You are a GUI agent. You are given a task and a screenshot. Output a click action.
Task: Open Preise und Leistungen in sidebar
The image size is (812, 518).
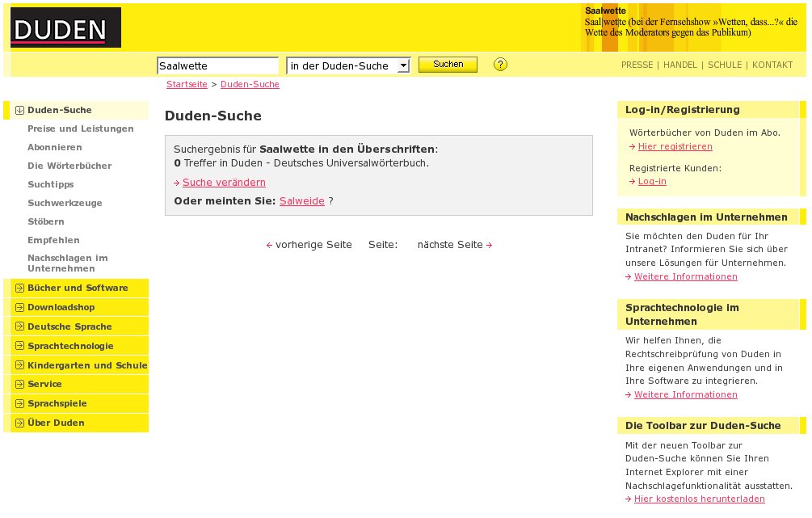81,128
